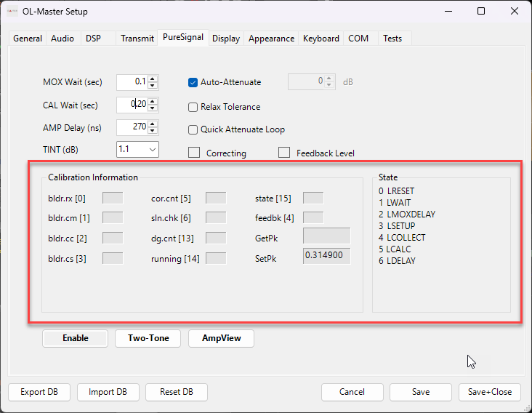Viewport: 532px width, 413px height.
Task: Open the Audio tab
Action: coord(63,39)
